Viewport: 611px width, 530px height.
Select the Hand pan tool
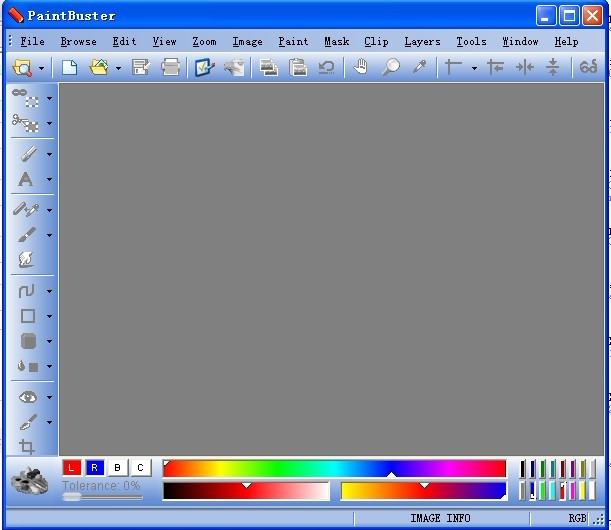click(361, 67)
